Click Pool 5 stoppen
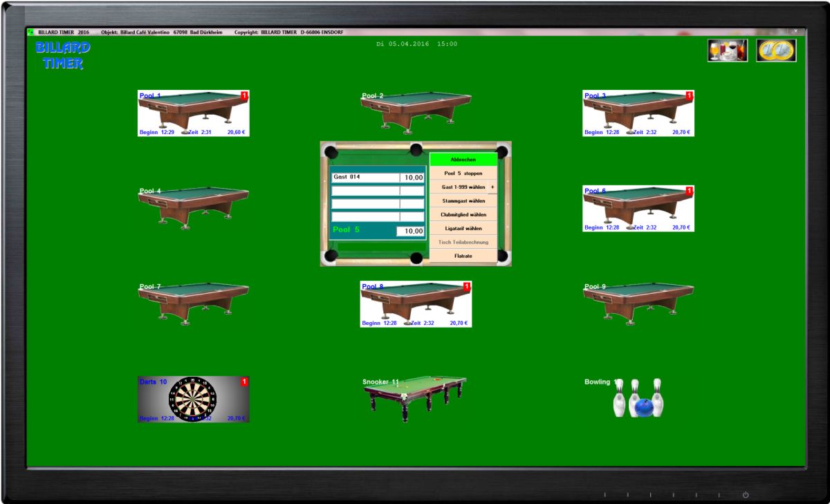 point(463,174)
